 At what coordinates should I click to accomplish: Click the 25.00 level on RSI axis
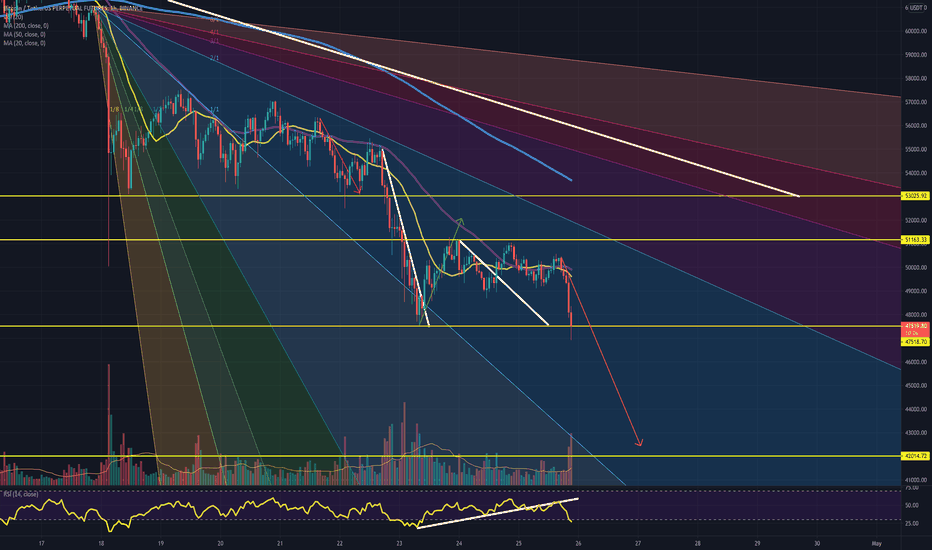(912, 523)
